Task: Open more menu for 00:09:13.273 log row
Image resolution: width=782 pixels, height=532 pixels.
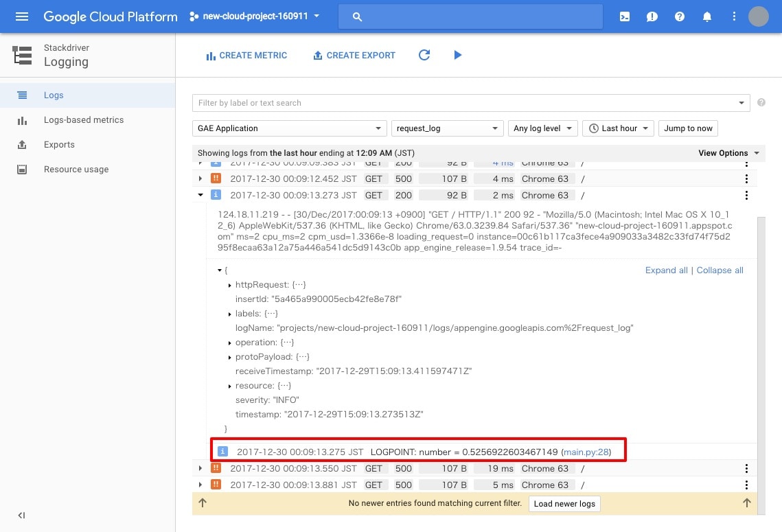Action: pyautogui.click(x=746, y=195)
